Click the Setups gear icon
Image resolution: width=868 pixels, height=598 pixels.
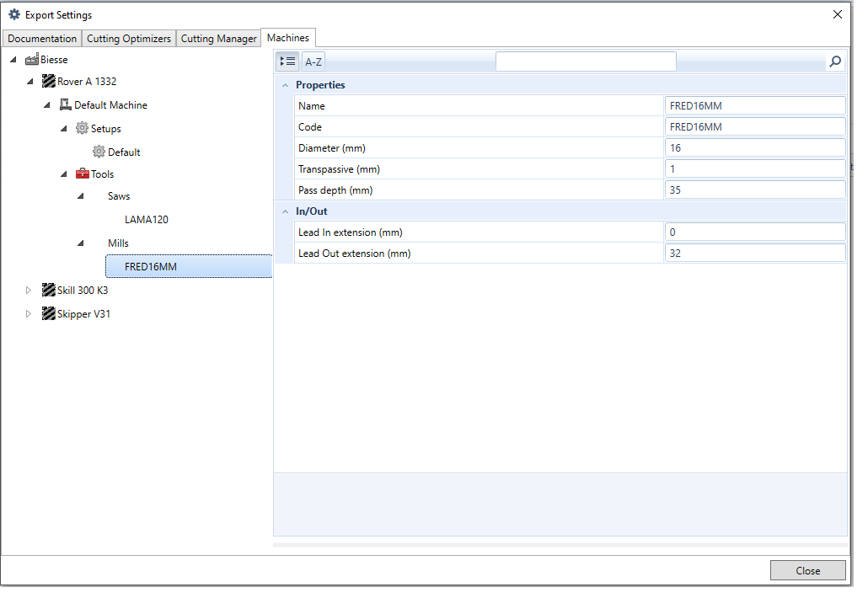tap(82, 128)
